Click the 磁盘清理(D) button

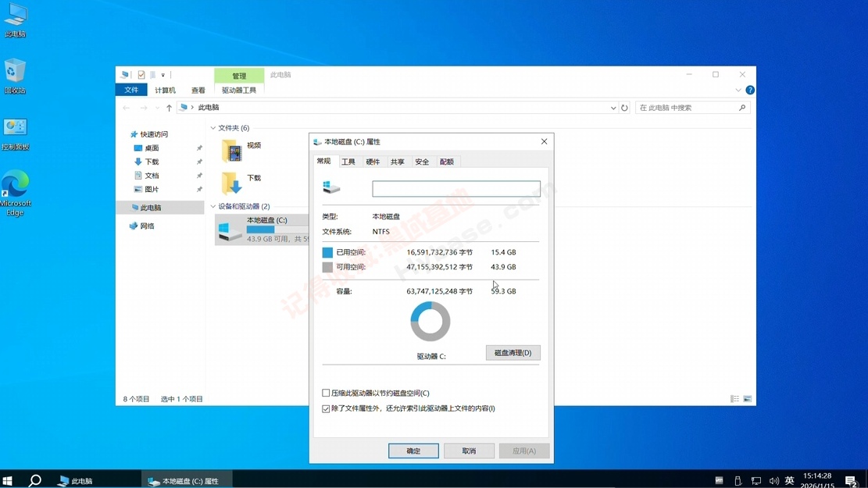(513, 352)
